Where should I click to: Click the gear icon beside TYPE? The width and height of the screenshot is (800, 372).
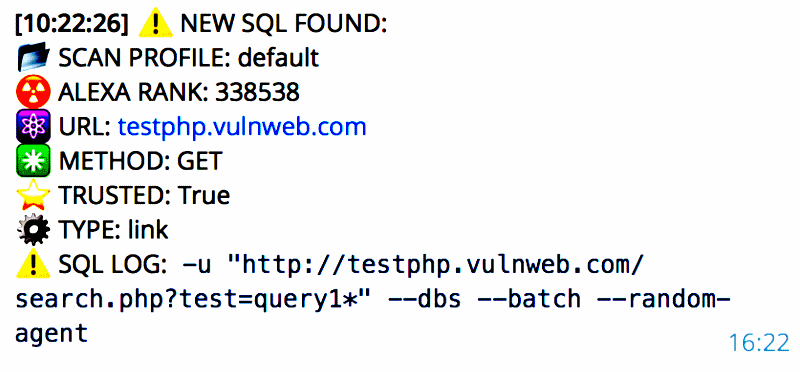coord(33,230)
